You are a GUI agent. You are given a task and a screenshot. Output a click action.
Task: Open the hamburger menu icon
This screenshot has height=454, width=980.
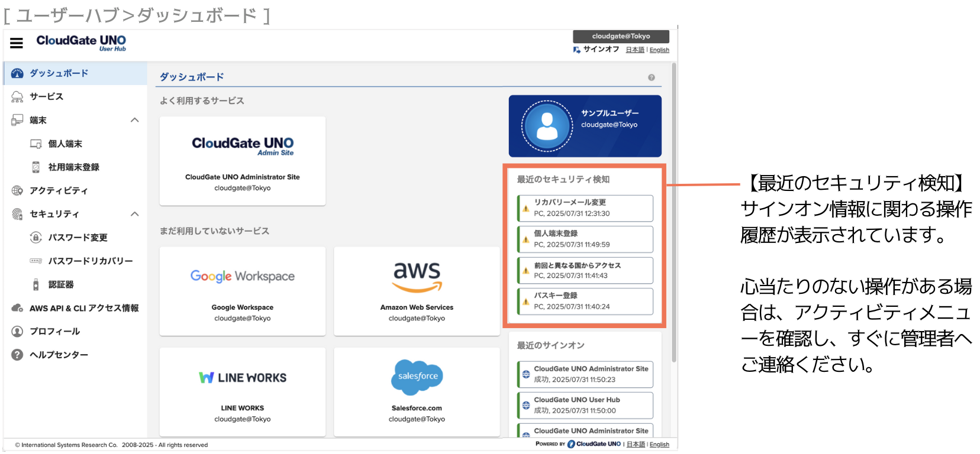(x=17, y=43)
